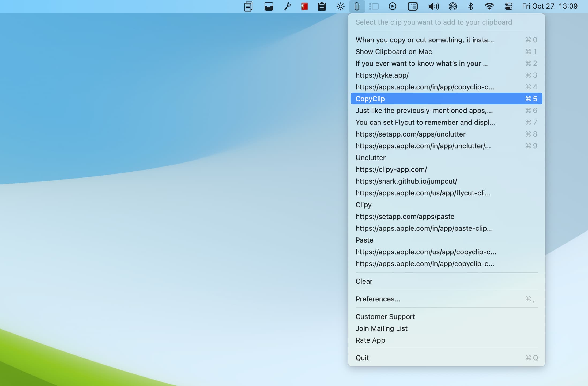Open the Control Center icon
This screenshot has width=588, height=386.
[x=510, y=6]
